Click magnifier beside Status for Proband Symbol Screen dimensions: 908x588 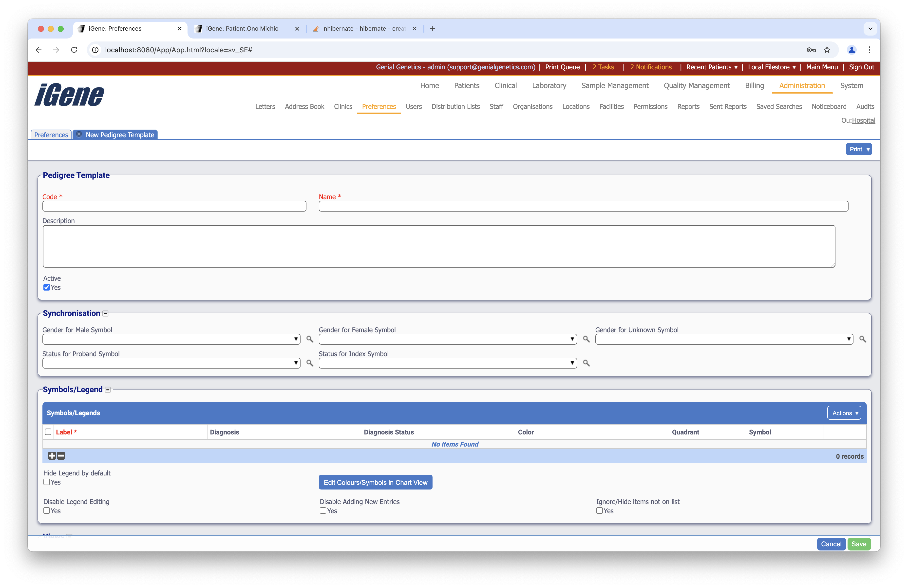coord(309,363)
